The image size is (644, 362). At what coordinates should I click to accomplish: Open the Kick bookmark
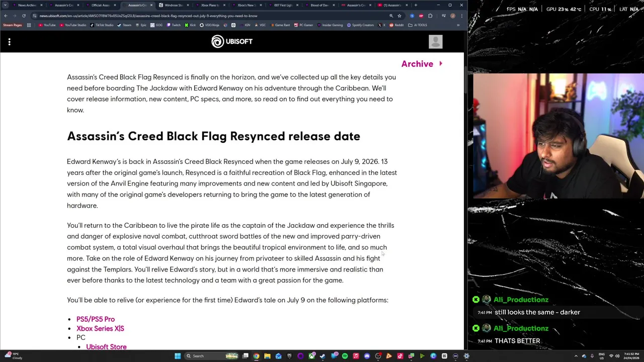(190, 25)
